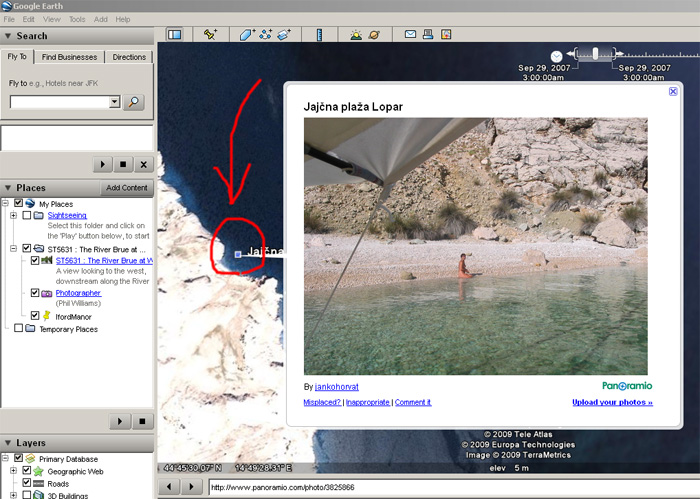
Task: Open time slider clock options
Action: pyautogui.click(x=556, y=56)
